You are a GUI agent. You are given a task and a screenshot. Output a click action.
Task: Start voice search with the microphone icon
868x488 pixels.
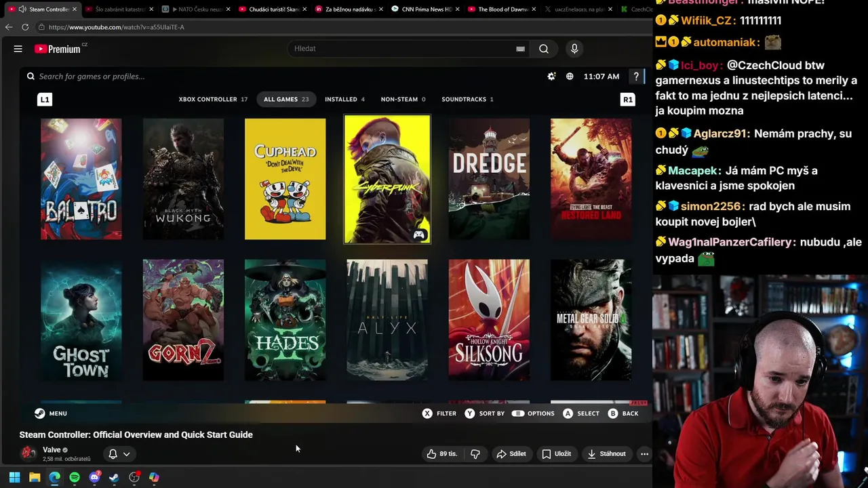pos(574,49)
